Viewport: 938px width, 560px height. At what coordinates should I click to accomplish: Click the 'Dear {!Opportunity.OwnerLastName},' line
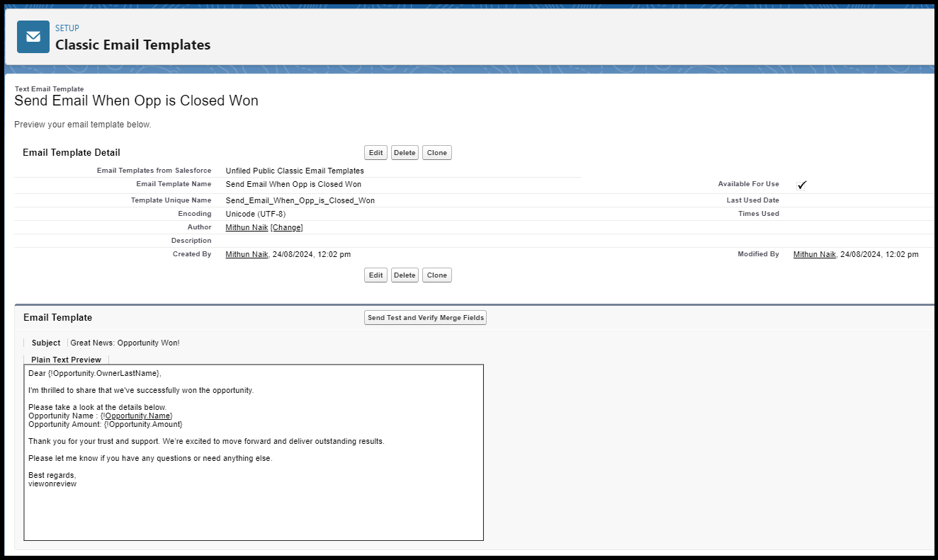(95, 373)
